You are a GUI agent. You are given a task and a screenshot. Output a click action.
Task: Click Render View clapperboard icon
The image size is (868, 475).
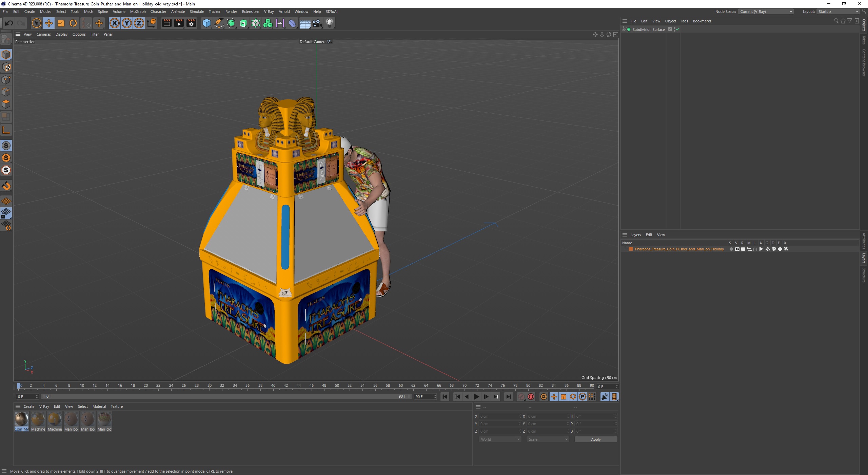(166, 23)
